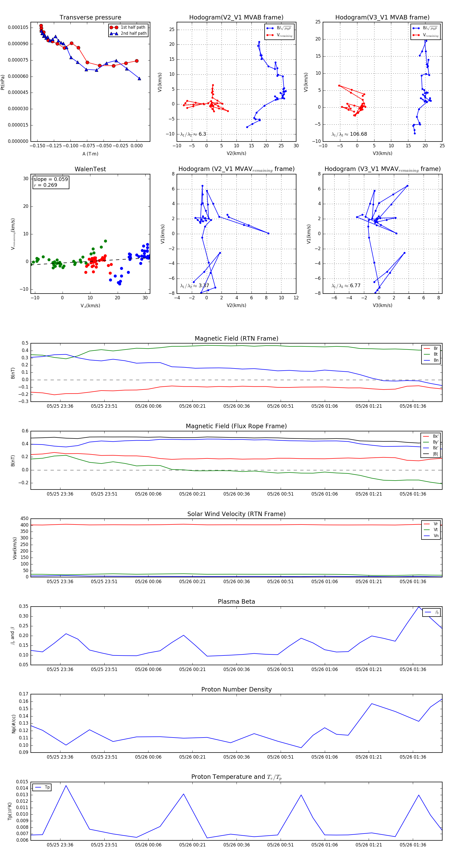The width and height of the screenshot is (473, 868).
Task: Click the 'Proton Number Density' title
Action: pyautogui.click(x=236, y=689)
